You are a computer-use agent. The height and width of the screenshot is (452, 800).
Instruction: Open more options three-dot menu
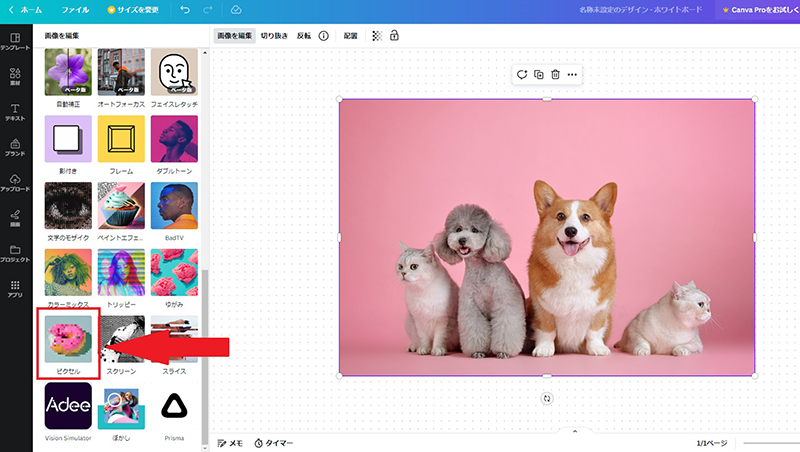[x=572, y=74]
